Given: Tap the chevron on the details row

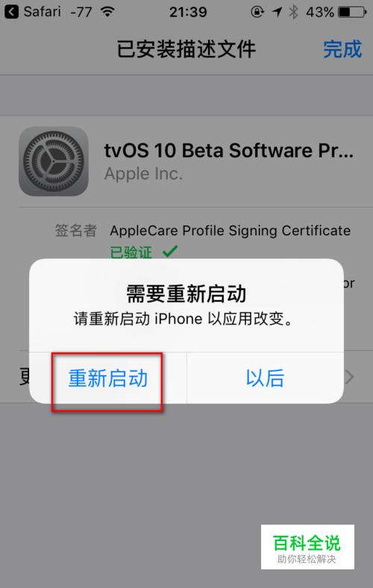Looking at the screenshot, I should coord(349,377).
